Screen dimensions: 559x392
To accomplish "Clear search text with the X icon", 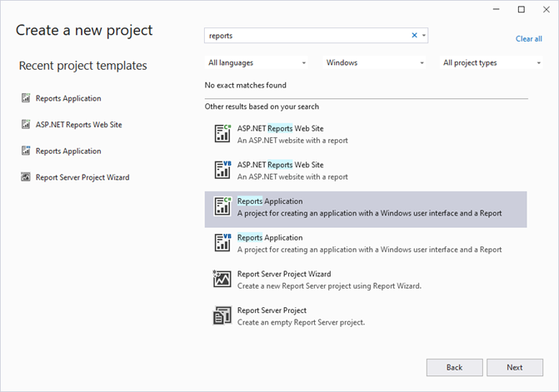I will coord(415,36).
